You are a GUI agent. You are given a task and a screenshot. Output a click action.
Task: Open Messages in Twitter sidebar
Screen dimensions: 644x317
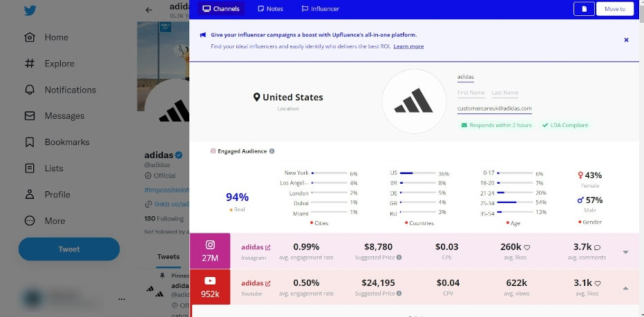point(54,116)
